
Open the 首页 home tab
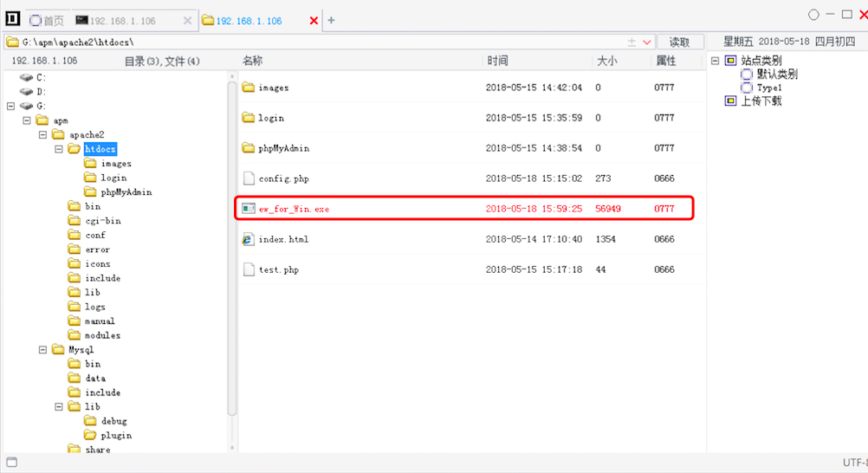pos(47,21)
